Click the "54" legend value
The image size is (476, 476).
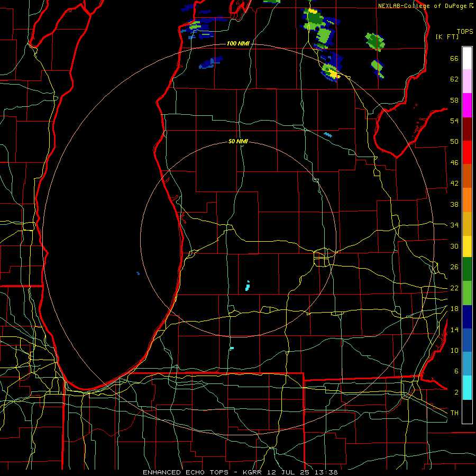pyautogui.click(x=454, y=121)
